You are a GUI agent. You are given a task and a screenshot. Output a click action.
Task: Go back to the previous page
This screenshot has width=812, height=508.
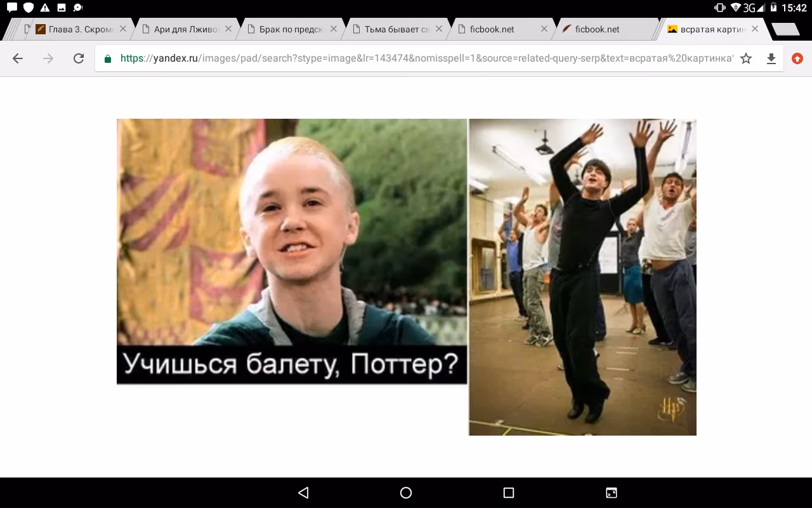click(18, 58)
